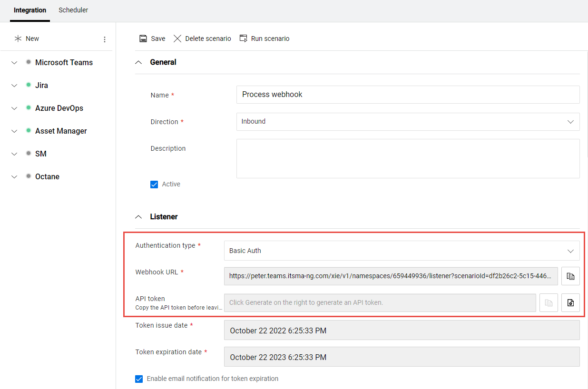Open the Authentication type dropdown
The image size is (588, 389).
[570, 251]
